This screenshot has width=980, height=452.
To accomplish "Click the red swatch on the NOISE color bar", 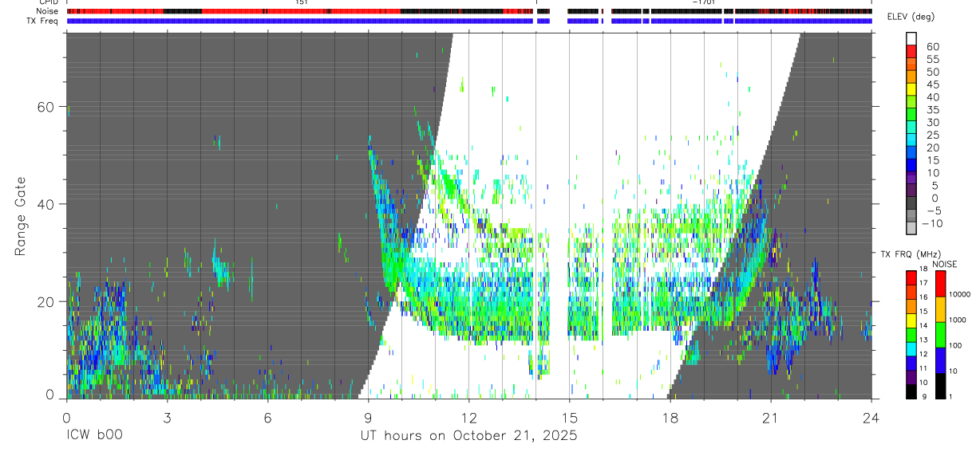I will 939,284.
